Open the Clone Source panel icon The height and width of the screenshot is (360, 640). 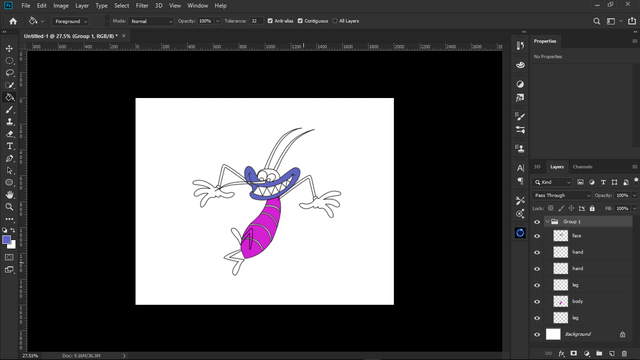520,148
